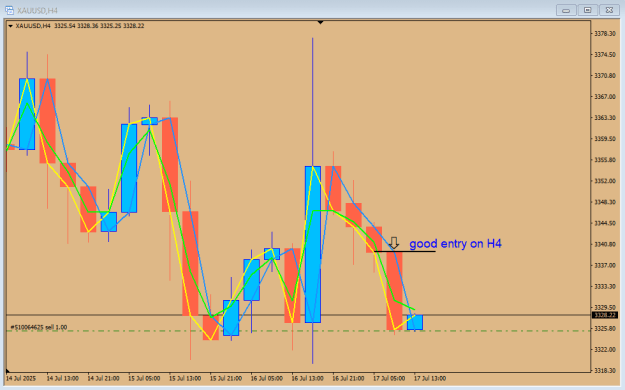Click time axis label '15 Jul 05:00'
This screenshot has width=625, height=390.
144,378
